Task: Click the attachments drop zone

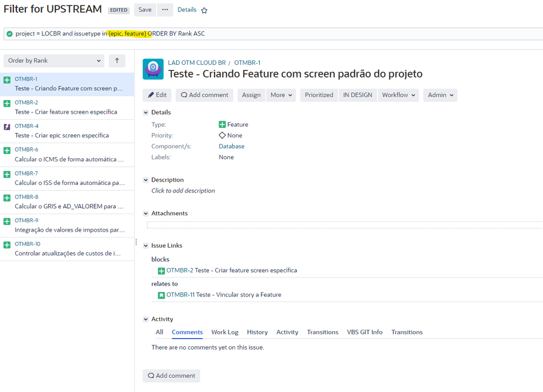Action: coord(342,225)
